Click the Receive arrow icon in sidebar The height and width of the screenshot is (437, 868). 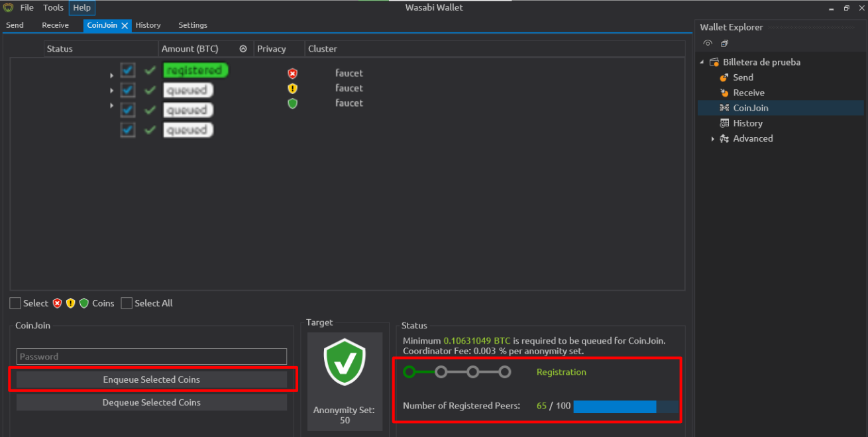(724, 92)
